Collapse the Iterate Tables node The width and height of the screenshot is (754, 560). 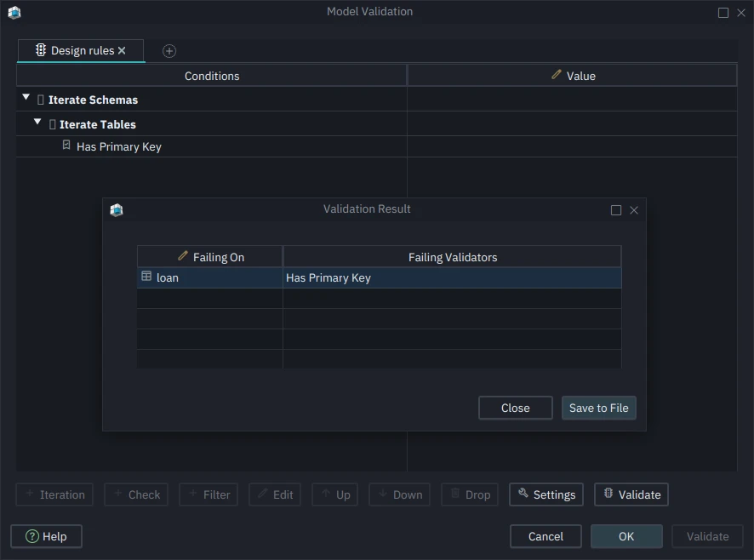[x=37, y=122]
